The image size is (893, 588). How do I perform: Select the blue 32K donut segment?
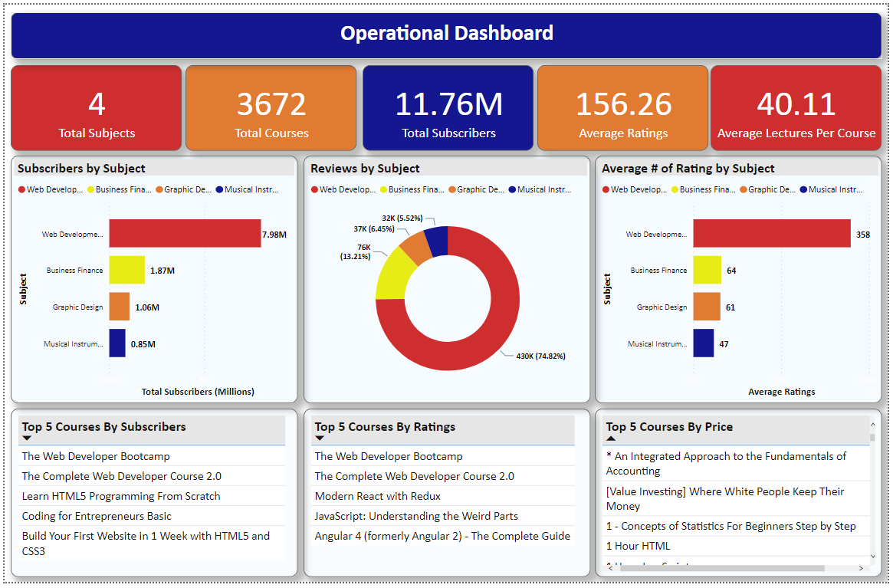click(438, 241)
